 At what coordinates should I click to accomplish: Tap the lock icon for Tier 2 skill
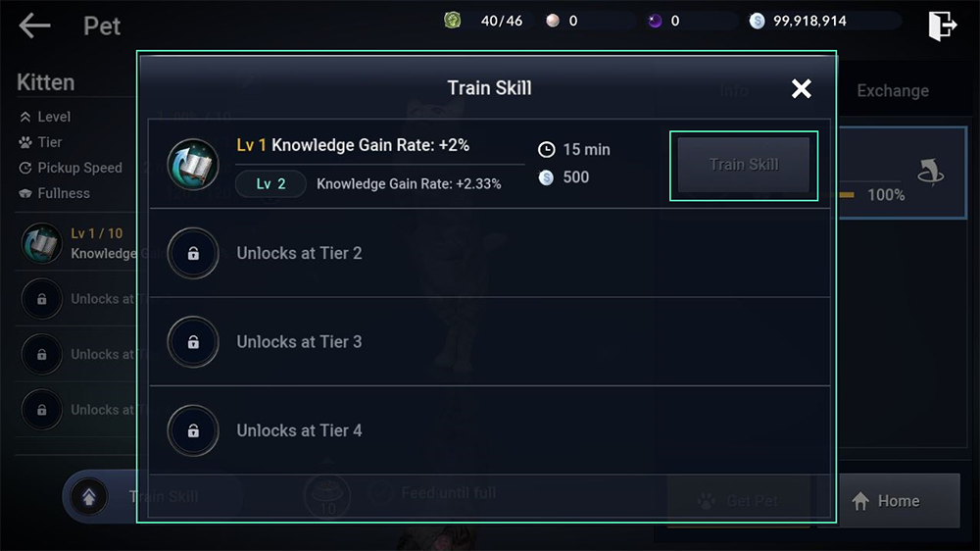193,253
